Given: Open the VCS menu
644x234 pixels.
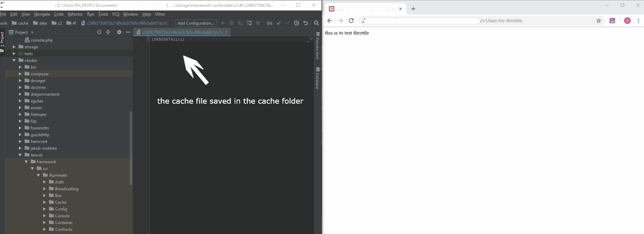Looking at the screenshot, I should tap(115, 14).
